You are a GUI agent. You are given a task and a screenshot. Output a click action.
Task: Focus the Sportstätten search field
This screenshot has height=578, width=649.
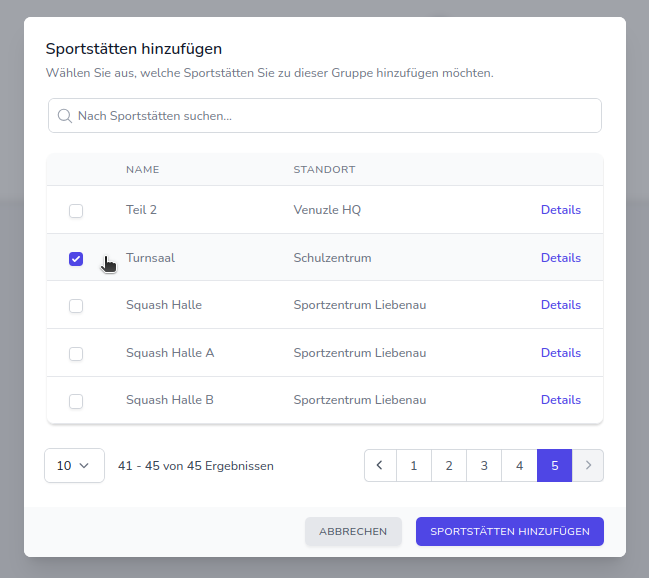pyautogui.click(x=335, y=116)
